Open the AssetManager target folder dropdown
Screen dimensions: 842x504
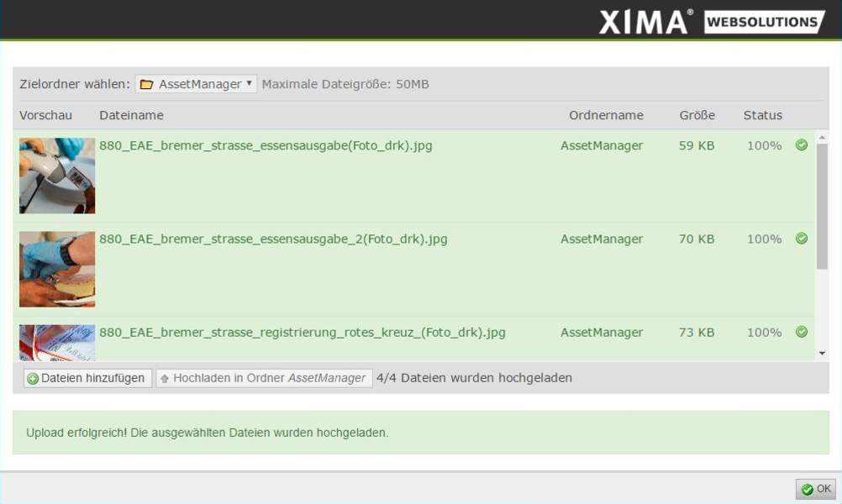click(x=196, y=84)
